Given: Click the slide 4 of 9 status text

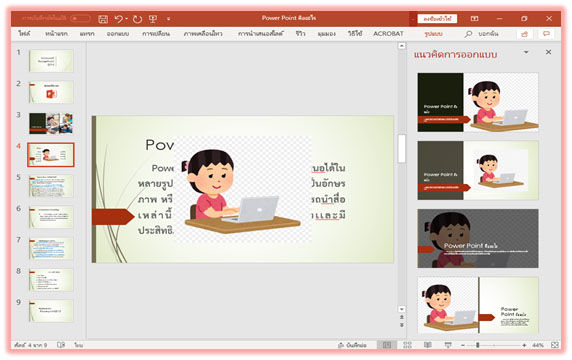Looking at the screenshot, I should (x=31, y=345).
